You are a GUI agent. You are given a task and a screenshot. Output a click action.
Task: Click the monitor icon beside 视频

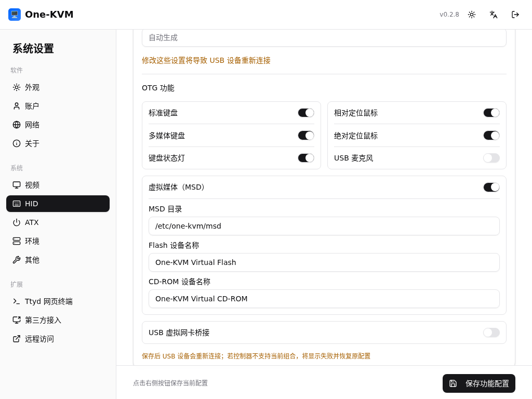pos(17,185)
